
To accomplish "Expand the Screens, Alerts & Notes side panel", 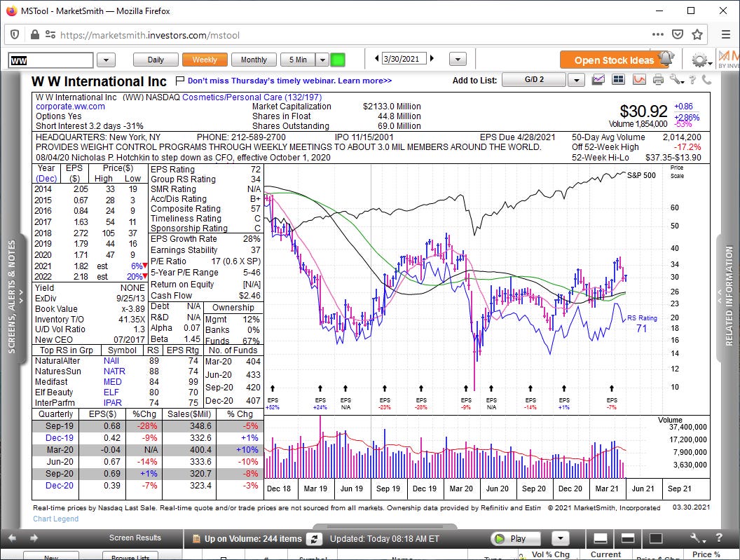I will click(13, 297).
